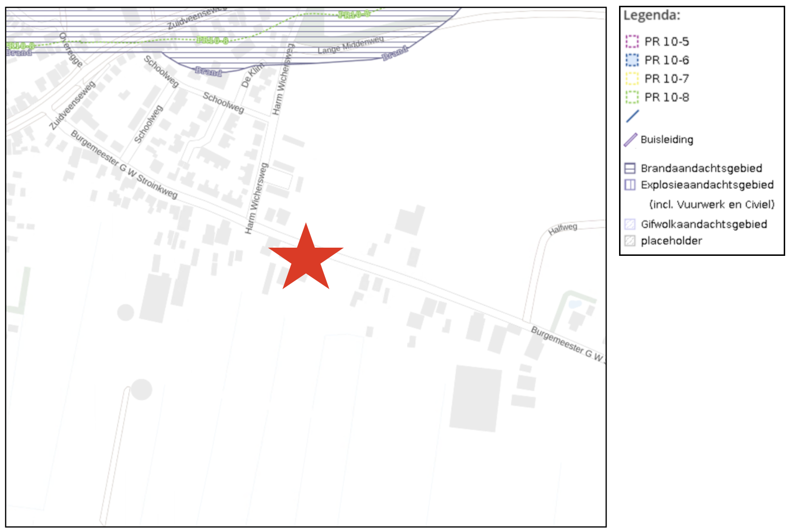
Task: Click the 'Harm Wichersweg' label above the star
Action: point(255,199)
